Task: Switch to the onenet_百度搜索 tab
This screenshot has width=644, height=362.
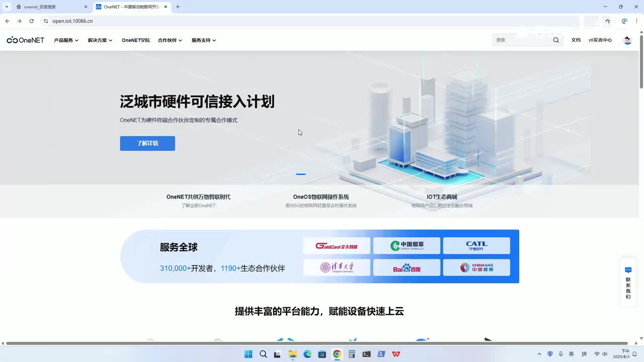Action: click(x=52, y=7)
